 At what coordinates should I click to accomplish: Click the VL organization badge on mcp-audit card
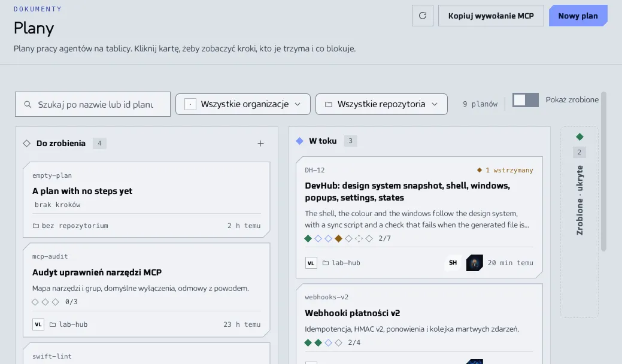(38, 324)
